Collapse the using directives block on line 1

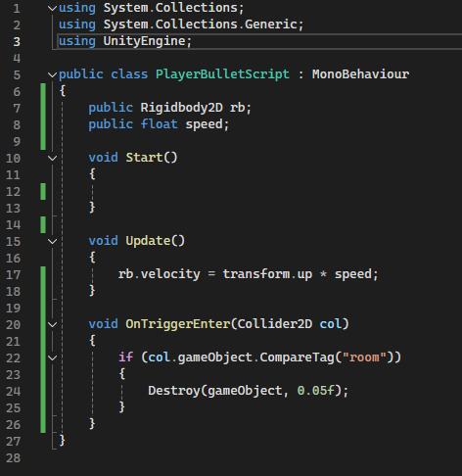point(52,8)
